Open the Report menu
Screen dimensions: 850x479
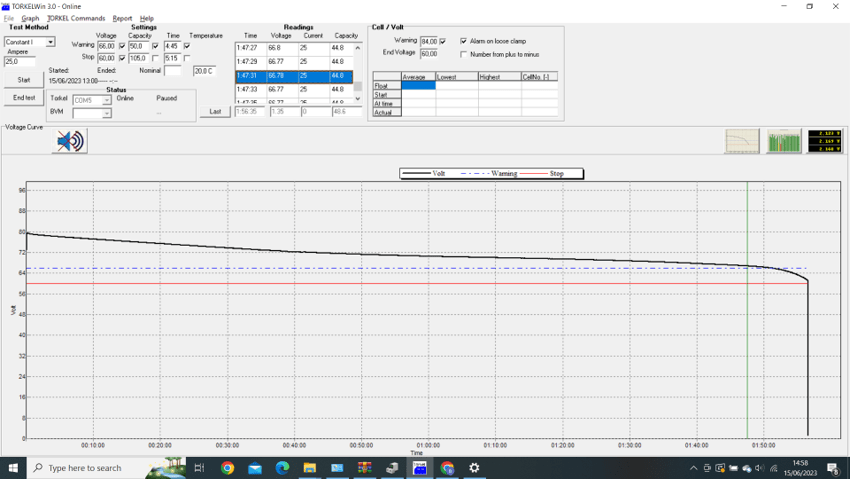pos(122,18)
